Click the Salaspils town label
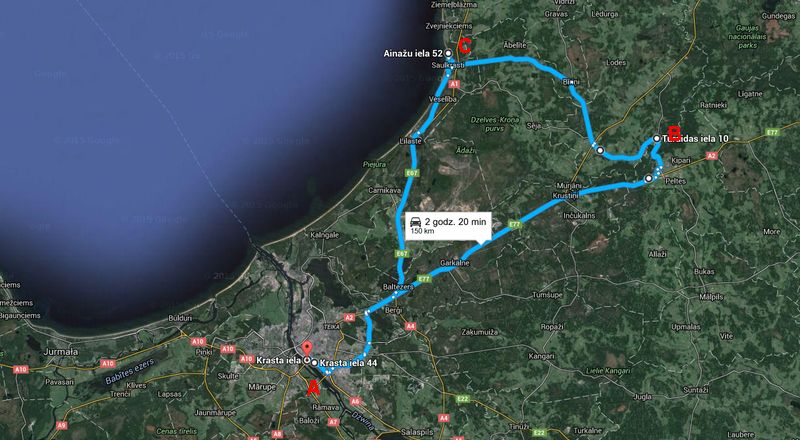This screenshot has width=800, height=440. [x=416, y=432]
